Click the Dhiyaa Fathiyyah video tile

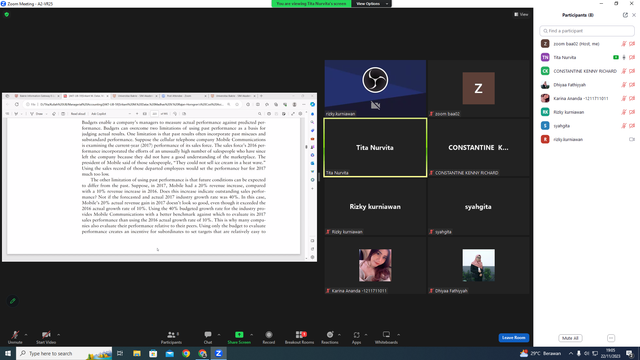pyautogui.click(x=478, y=265)
